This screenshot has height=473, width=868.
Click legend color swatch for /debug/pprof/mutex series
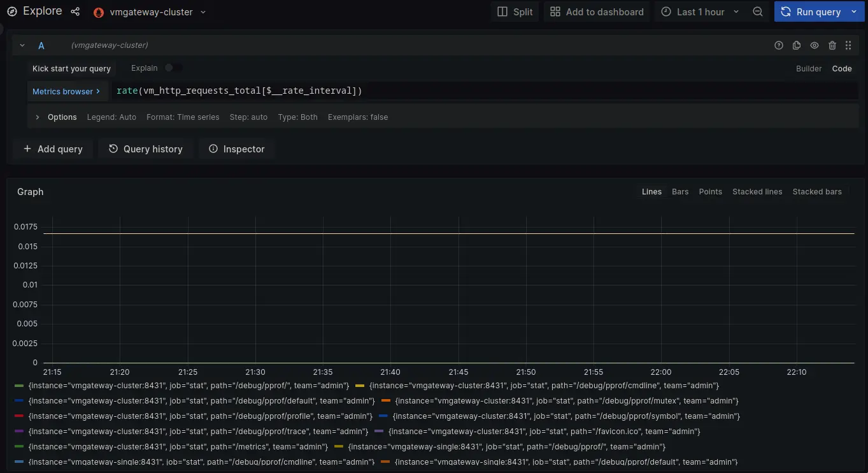click(385, 401)
